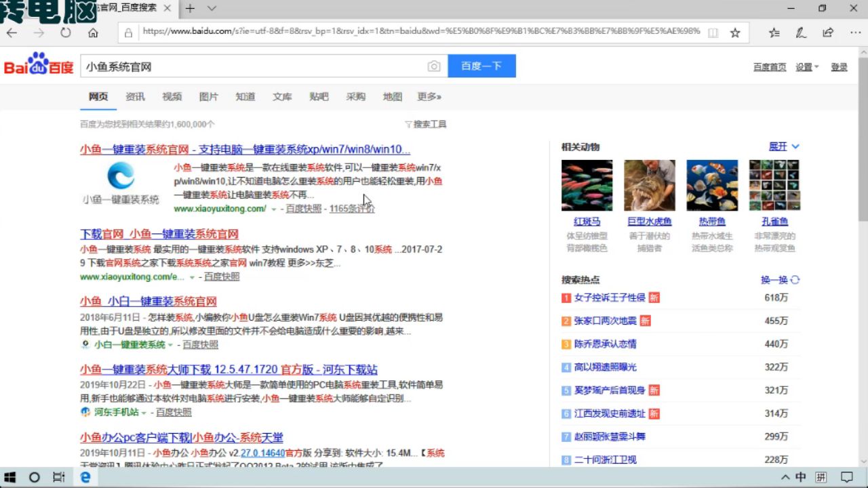Click 换一换 to refresh hot searches

(774, 280)
